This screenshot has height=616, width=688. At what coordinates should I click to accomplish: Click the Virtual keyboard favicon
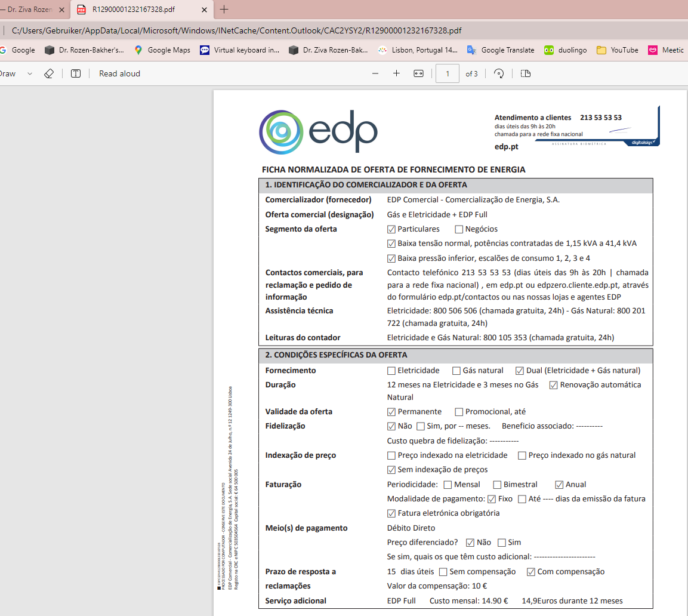pos(205,50)
